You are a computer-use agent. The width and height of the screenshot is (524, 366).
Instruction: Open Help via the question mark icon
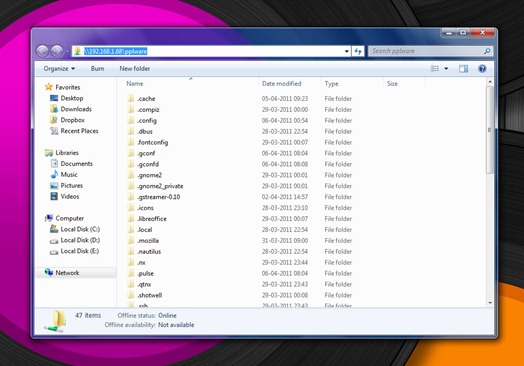point(482,69)
